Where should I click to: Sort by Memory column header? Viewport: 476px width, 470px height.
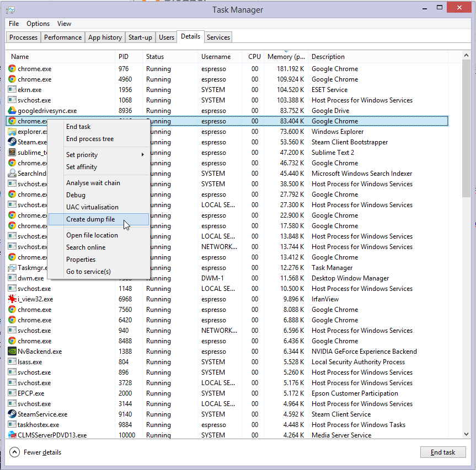286,57
